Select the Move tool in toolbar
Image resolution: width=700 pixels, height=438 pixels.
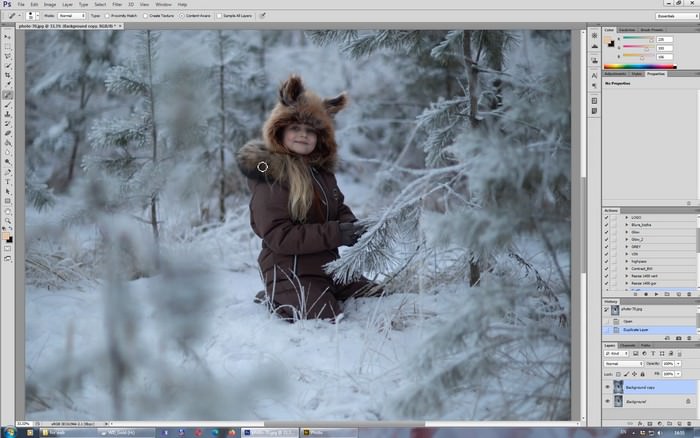pyautogui.click(x=8, y=37)
